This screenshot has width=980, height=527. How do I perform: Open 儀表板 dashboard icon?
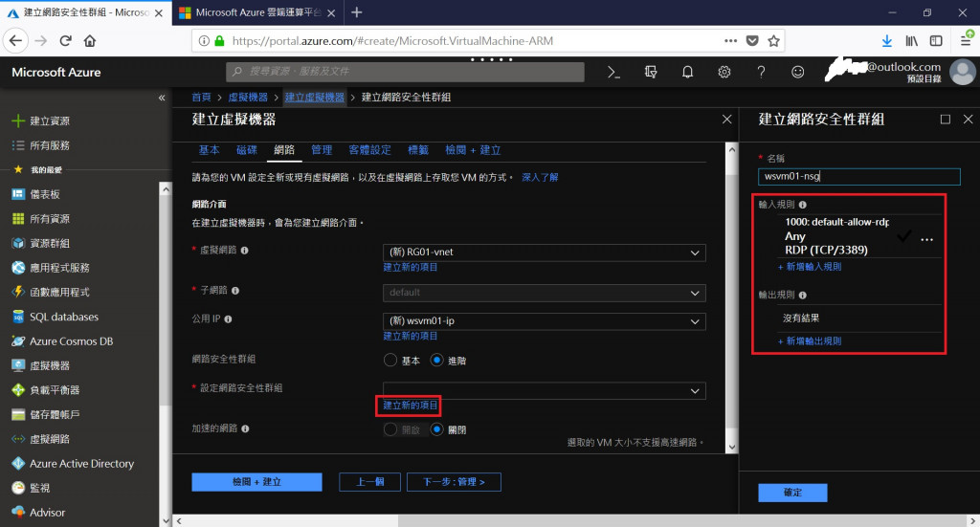tap(19, 194)
